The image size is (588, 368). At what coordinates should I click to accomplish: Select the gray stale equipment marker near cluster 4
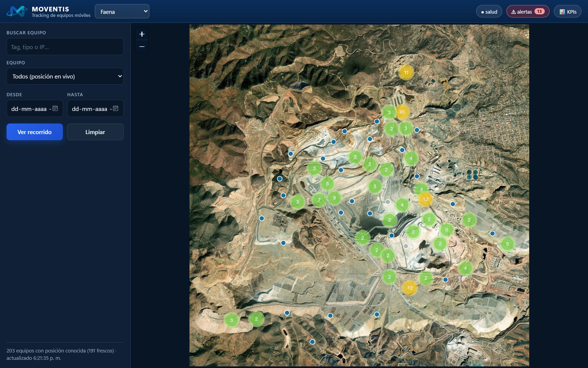point(388,202)
